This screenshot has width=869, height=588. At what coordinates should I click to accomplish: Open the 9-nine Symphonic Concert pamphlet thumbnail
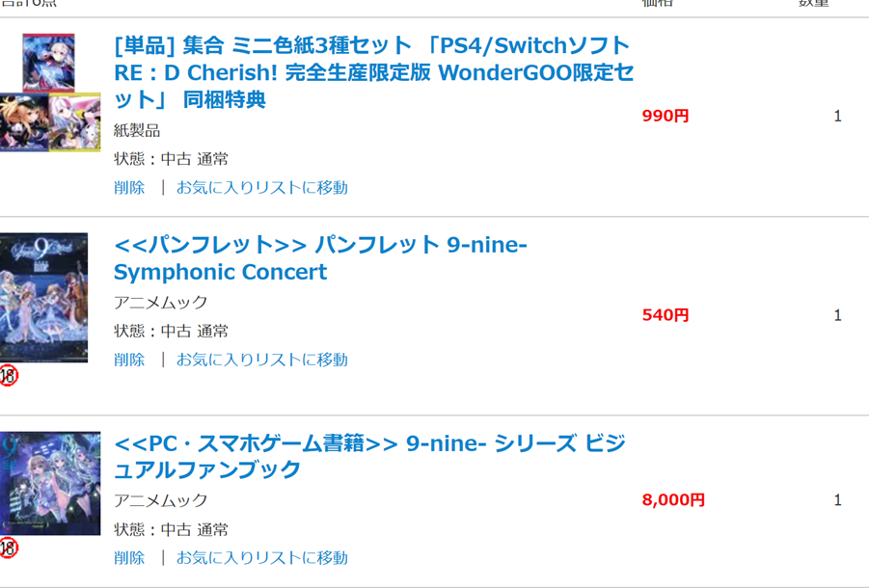click(x=44, y=297)
